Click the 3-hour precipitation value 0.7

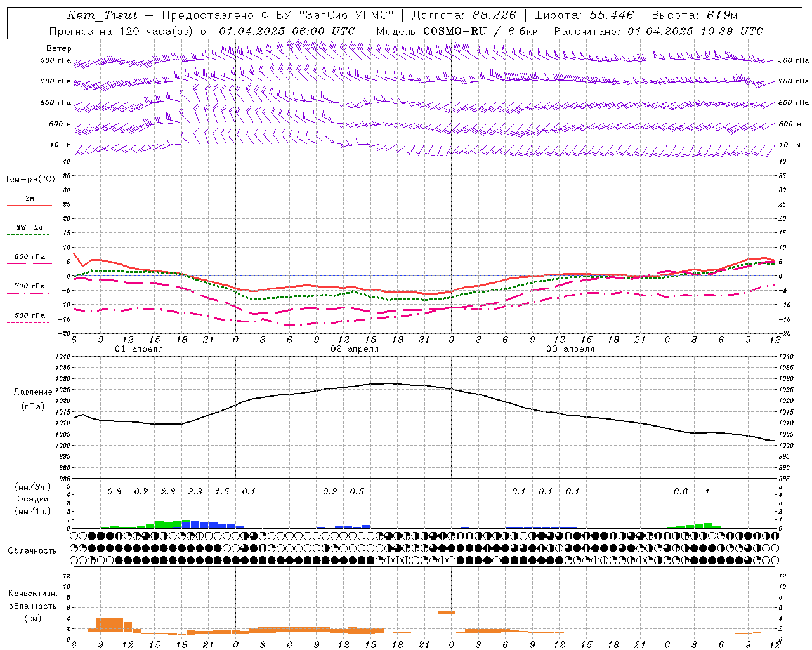[x=141, y=492]
